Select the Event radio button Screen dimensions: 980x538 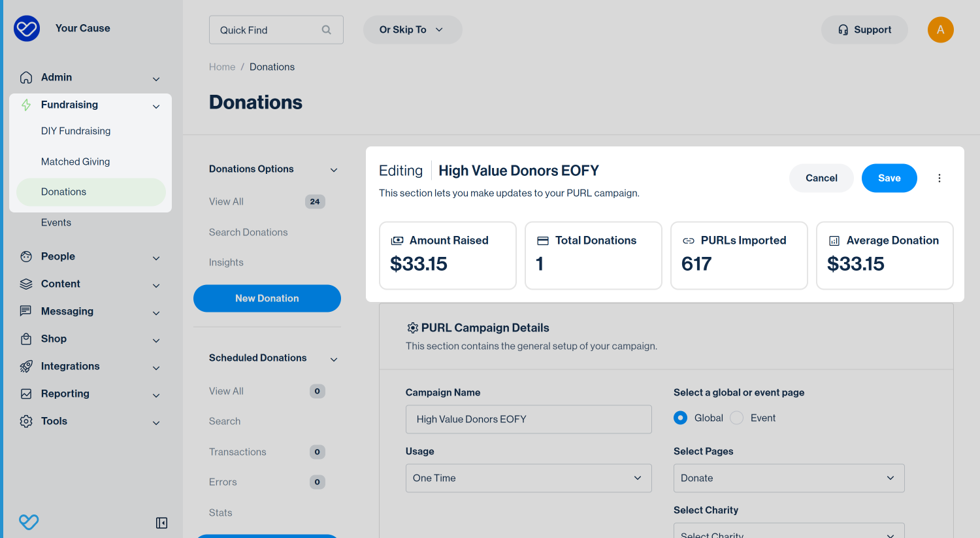pos(737,418)
